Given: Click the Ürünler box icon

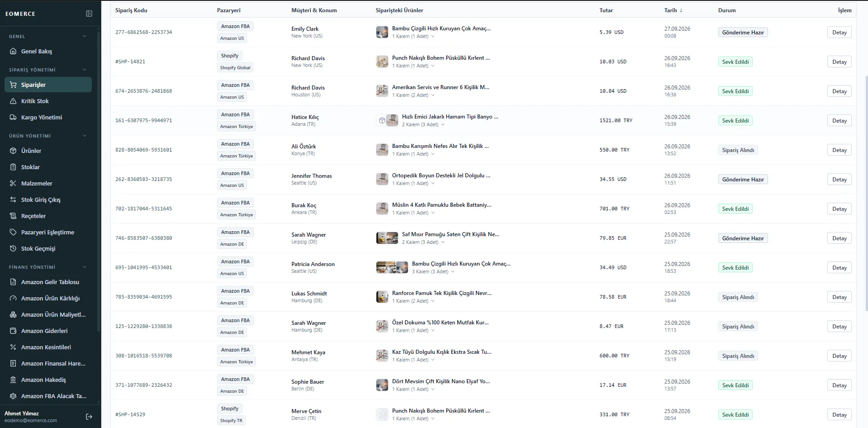Looking at the screenshot, I should point(13,151).
